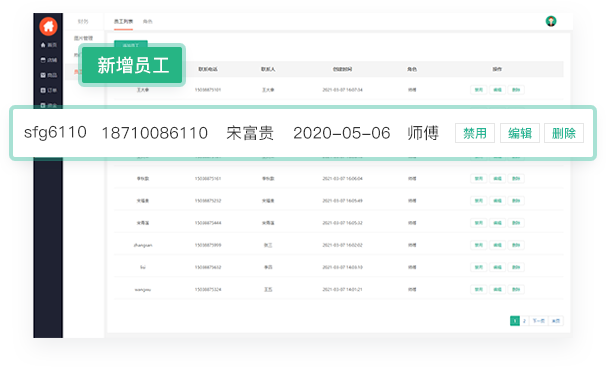
Task: Click the 下一页 next page button
Action: pyautogui.click(x=538, y=321)
